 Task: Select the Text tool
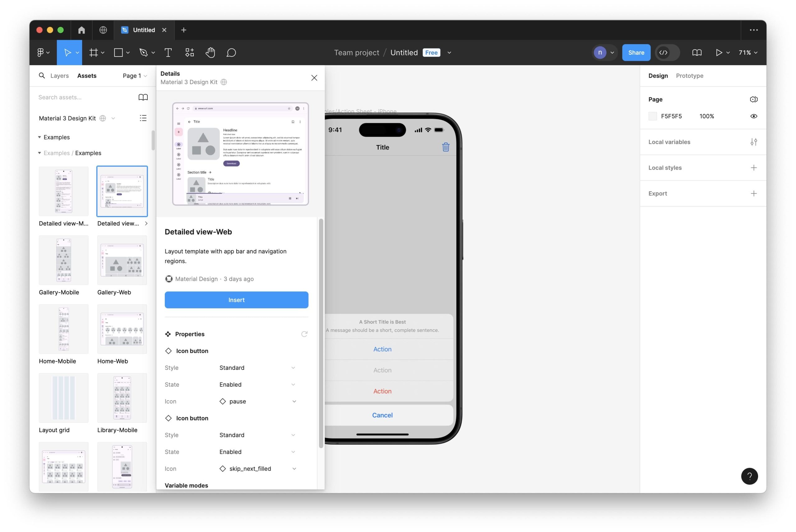(x=168, y=52)
